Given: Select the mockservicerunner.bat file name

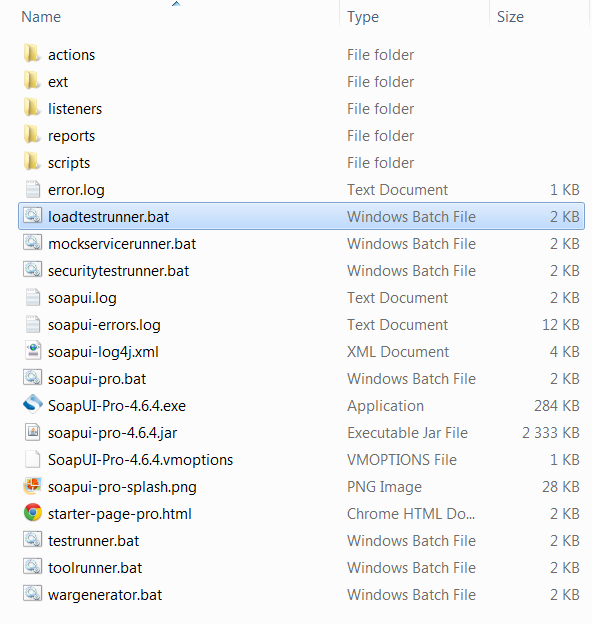Looking at the screenshot, I should point(122,244).
